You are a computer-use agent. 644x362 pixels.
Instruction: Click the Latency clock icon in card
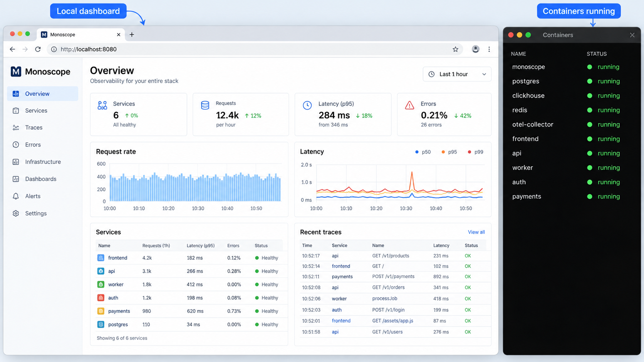[307, 105]
